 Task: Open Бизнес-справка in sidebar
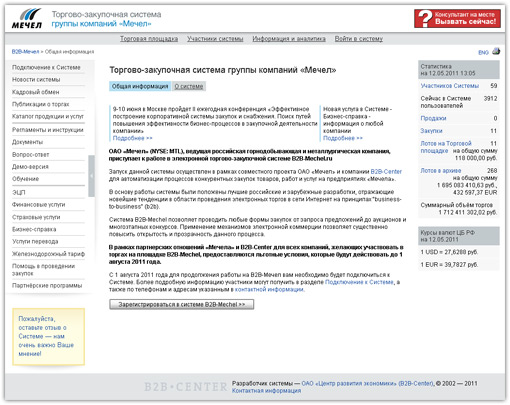[34, 229]
